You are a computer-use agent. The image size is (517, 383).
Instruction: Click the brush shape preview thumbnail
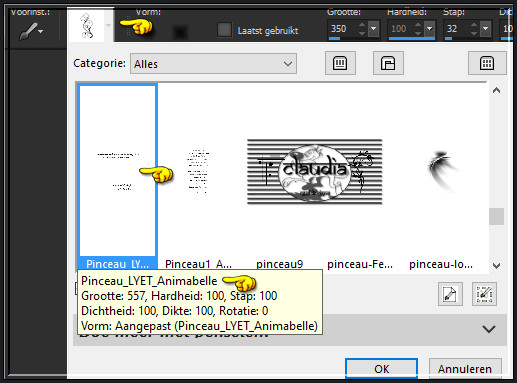click(87, 25)
